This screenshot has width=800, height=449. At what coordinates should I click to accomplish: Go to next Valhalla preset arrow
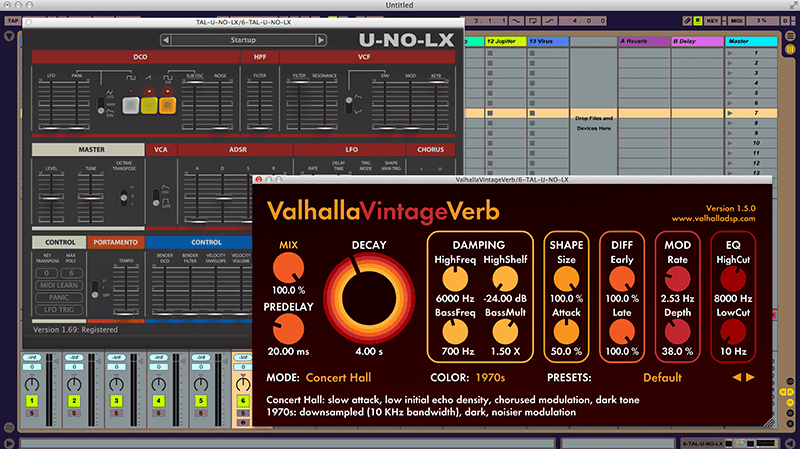[x=750, y=378]
